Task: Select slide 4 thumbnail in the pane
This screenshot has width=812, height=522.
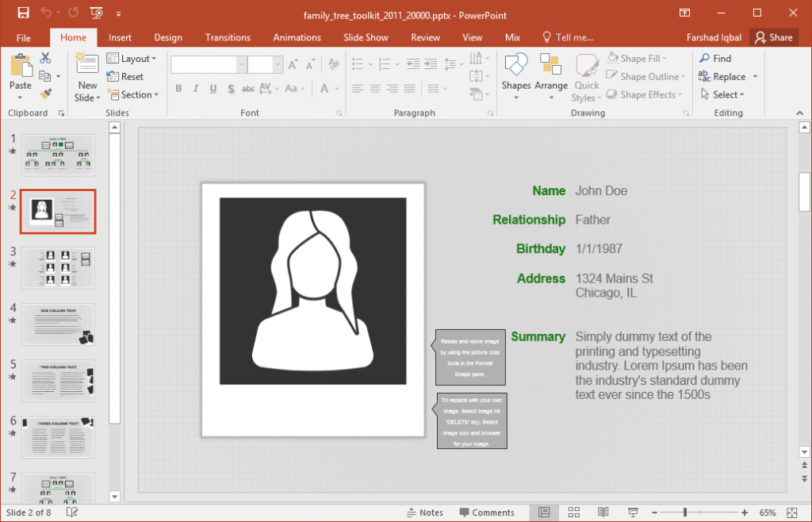Action: 58,324
